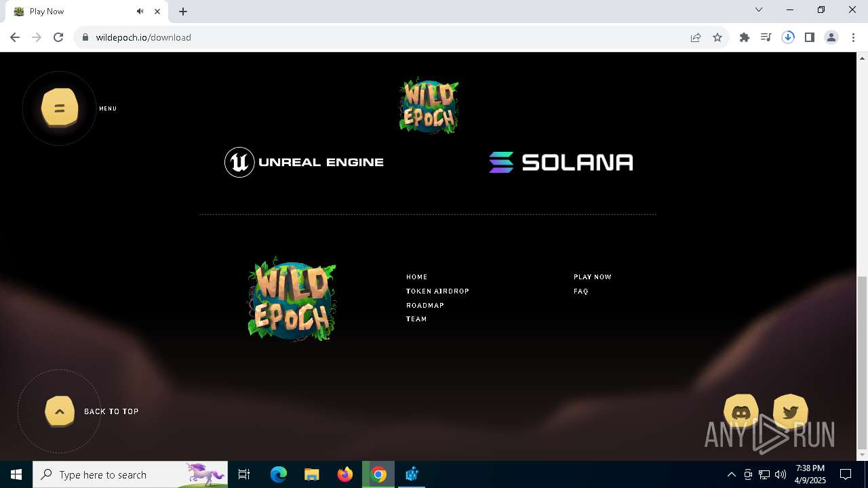Screen dimensions: 868x488
Task: Launch Microsoft Edge from the taskbar
Action: click(279, 474)
